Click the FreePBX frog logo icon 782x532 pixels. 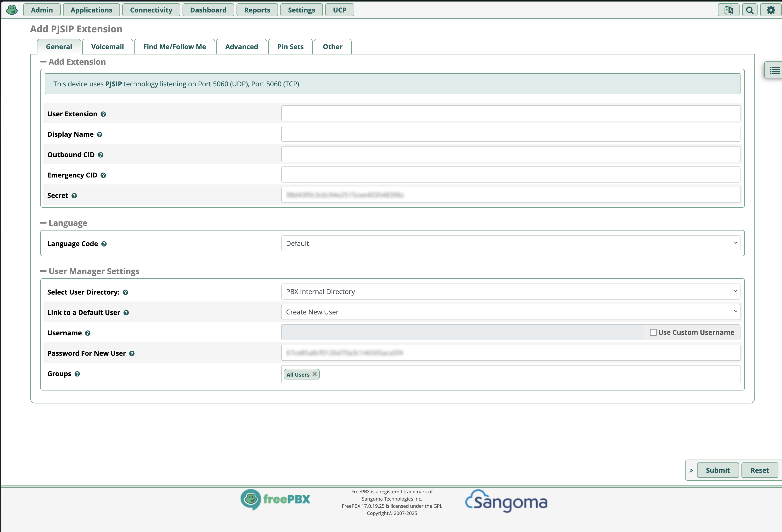tap(12, 10)
